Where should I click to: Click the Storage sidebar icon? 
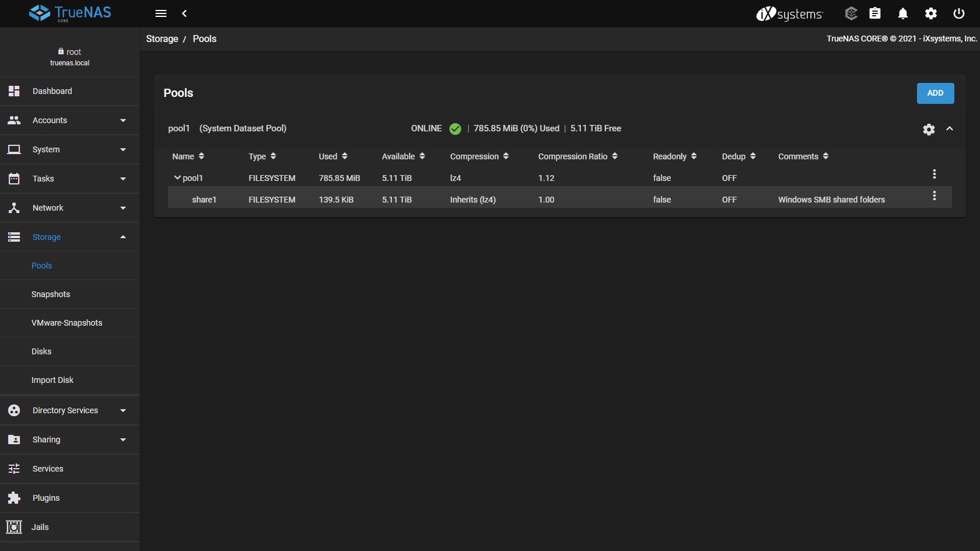14,237
